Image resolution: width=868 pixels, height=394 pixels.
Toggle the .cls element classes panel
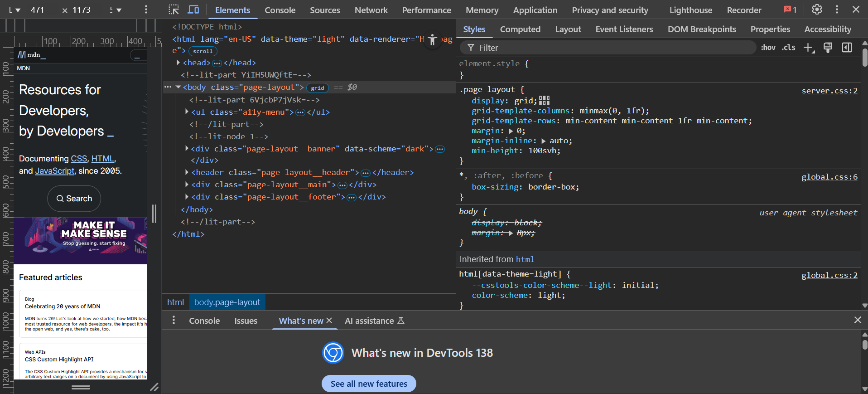[788, 47]
